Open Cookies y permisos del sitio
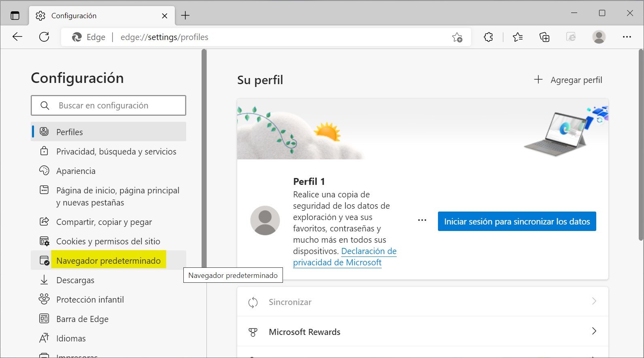This screenshot has width=644, height=358. (x=108, y=241)
